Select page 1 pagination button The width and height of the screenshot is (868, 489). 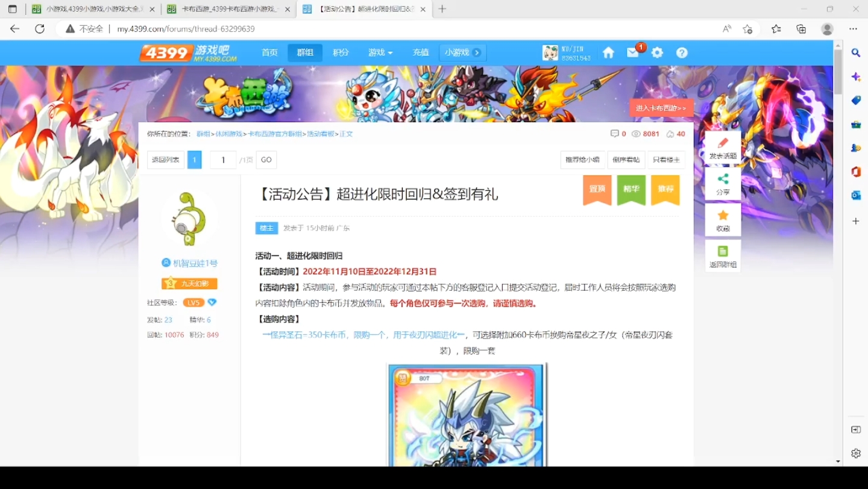(x=194, y=160)
